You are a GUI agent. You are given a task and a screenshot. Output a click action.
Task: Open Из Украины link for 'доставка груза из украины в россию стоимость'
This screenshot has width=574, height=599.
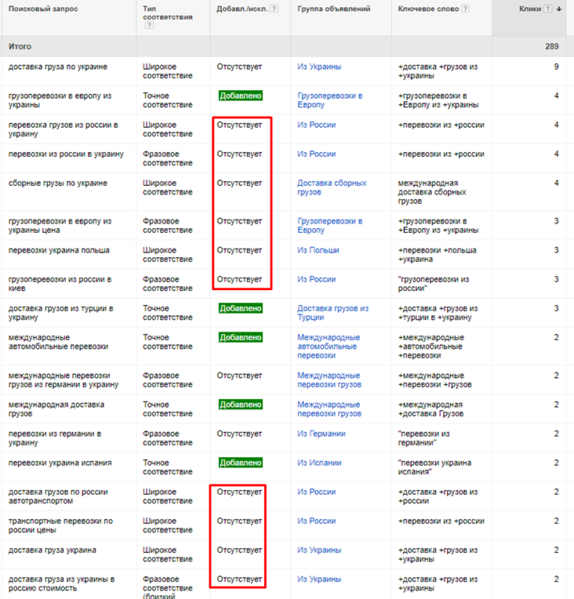click(x=319, y=579)
